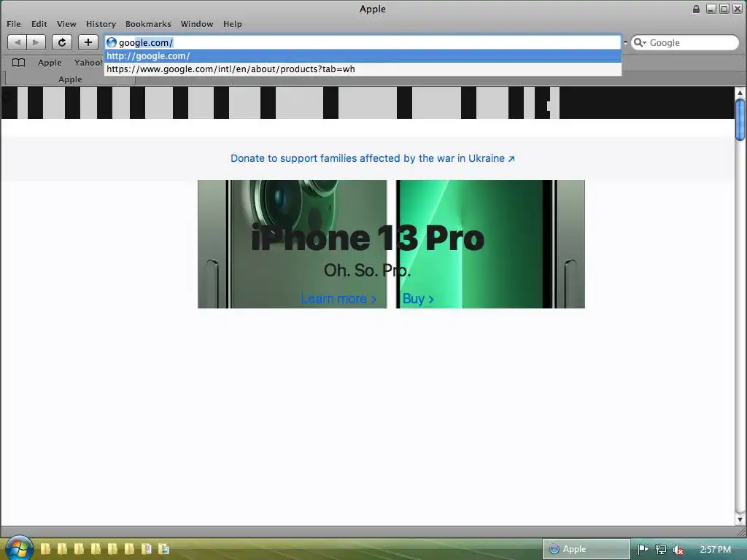Open the Edit menu

tap(39, 24)
